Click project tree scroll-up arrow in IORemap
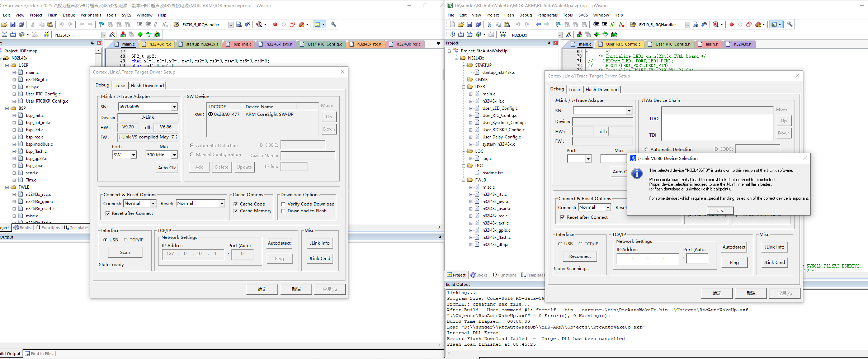The width and height of the screenshot is (868, 359). (x=98, y=51)
